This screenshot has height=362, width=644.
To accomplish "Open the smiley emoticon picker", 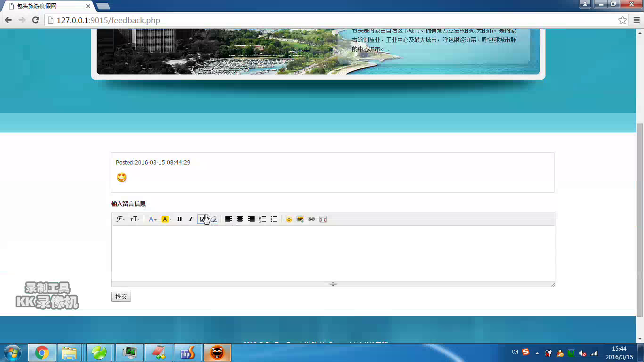I will [289, 219].
